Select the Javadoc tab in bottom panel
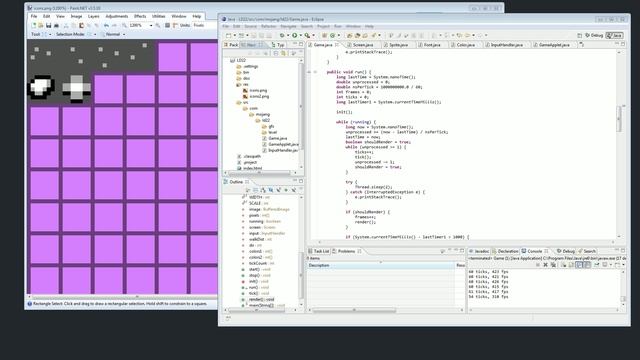 click(x=479, y=251)
